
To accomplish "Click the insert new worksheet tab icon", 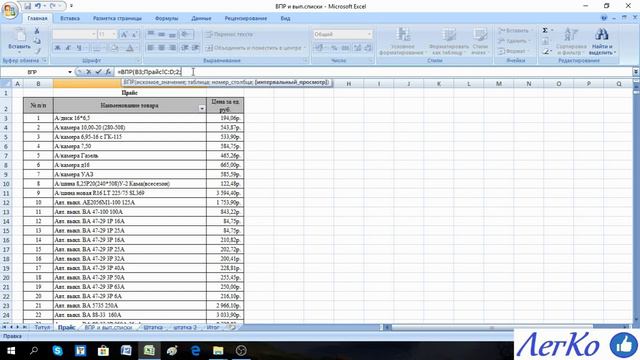I will click(231, 327).
